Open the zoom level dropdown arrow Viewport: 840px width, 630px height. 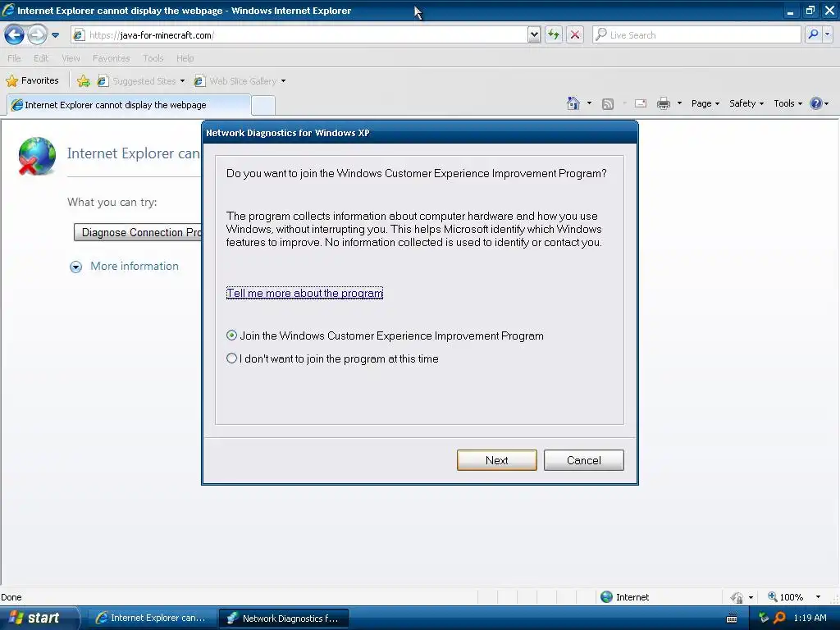click(x=818, y=597)
